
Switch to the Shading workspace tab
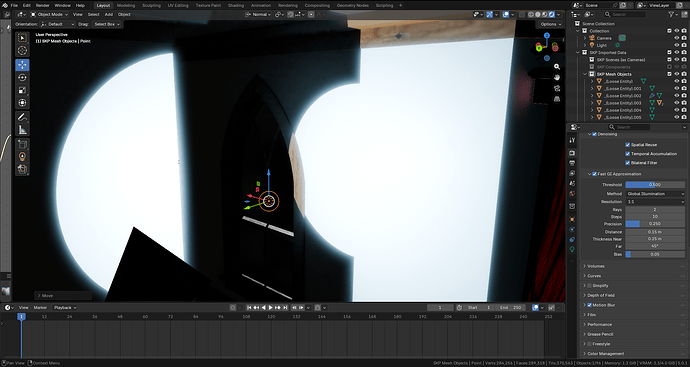[236, 5]
